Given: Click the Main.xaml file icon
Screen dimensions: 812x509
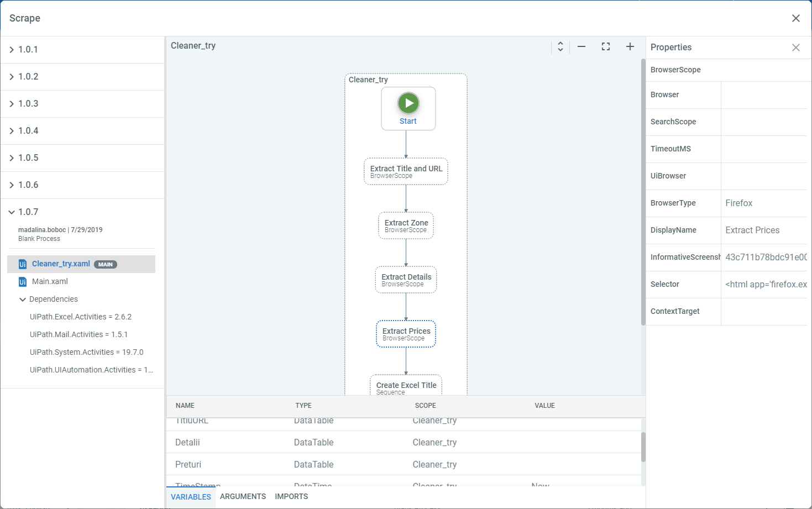Looking at the screenshot, I should [23, 282].
